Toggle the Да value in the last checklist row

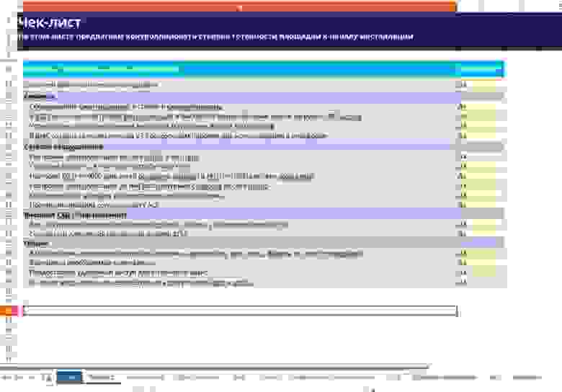462,283
